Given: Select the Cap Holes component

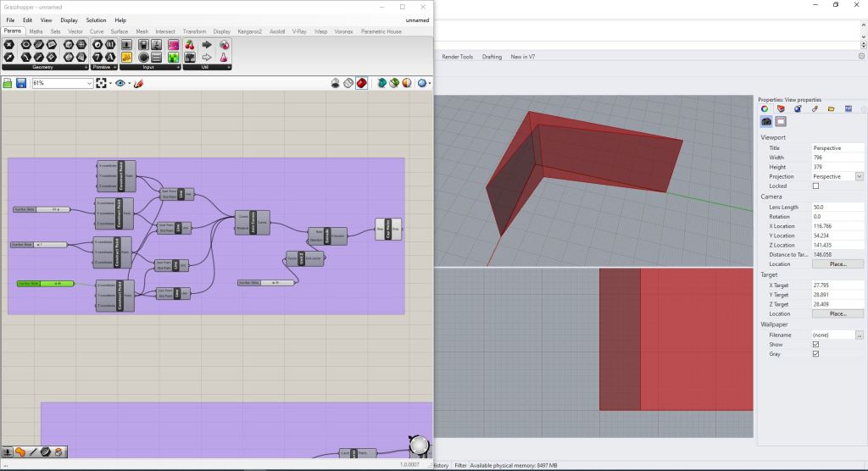Looking at the screenshot, I should (x=387, y=229).
